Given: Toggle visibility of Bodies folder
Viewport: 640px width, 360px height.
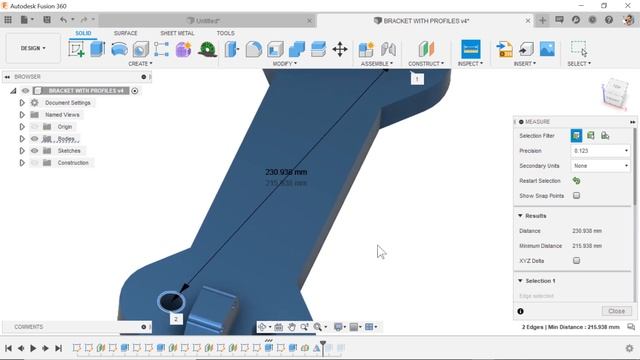Looking at the screenshot, I should [34, 139].
